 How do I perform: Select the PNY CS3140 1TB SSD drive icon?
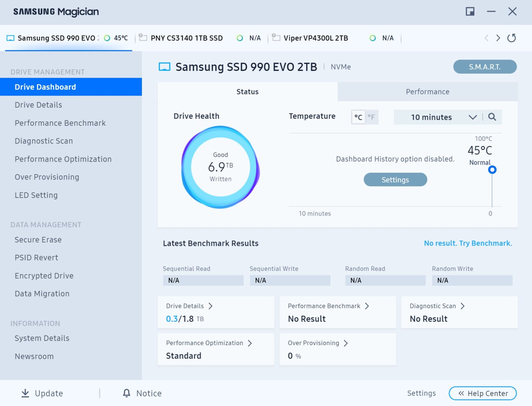[x=143, y=38]
